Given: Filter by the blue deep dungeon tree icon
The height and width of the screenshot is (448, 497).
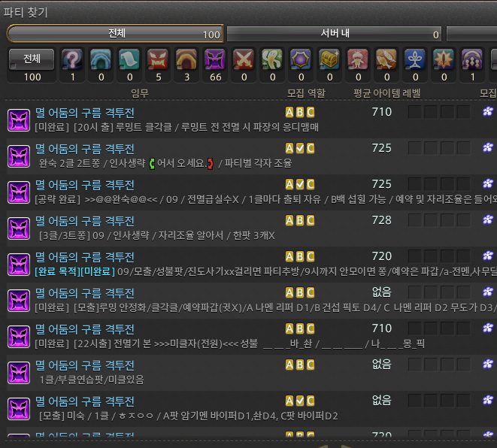Looking at the screenshot, I should click(x=414, y=59).
